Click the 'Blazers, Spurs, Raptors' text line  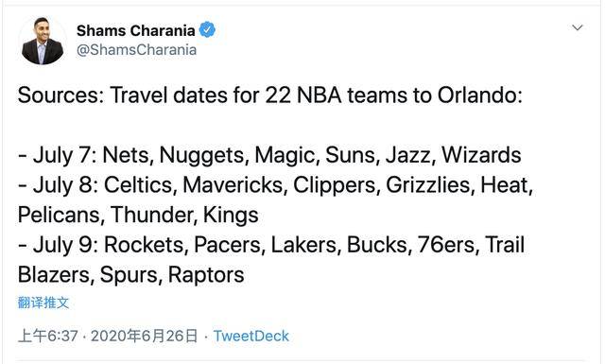coord(130,275)
